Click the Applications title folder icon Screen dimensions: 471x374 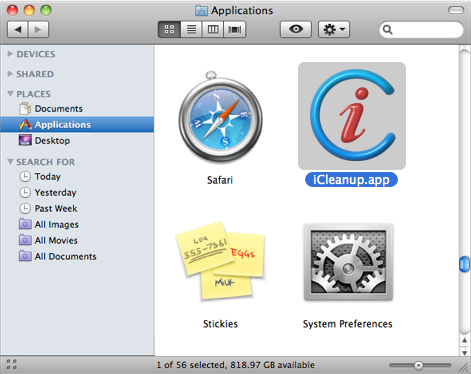tap(201, 11)
